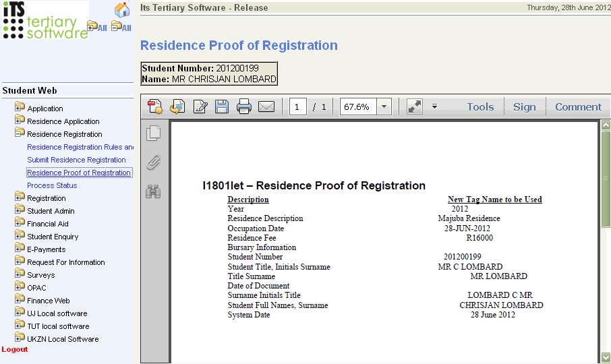The height and width of the screenshot is (364, 611).
Task: Click PDF scrollbar down arrow
Action: click(x=606, y=357)
